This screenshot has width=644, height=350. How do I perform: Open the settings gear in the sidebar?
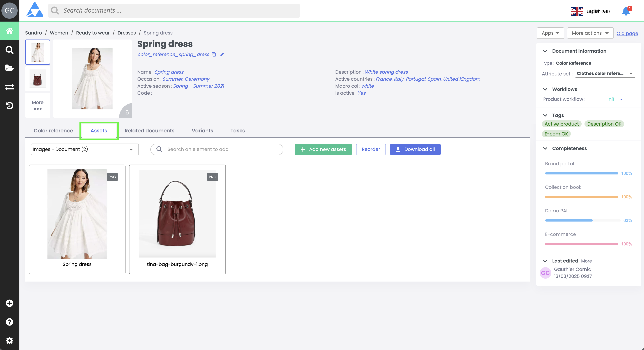(10, 340)
